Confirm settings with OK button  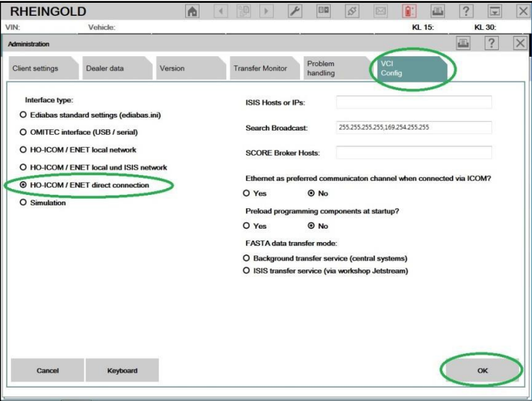point(482,371)
